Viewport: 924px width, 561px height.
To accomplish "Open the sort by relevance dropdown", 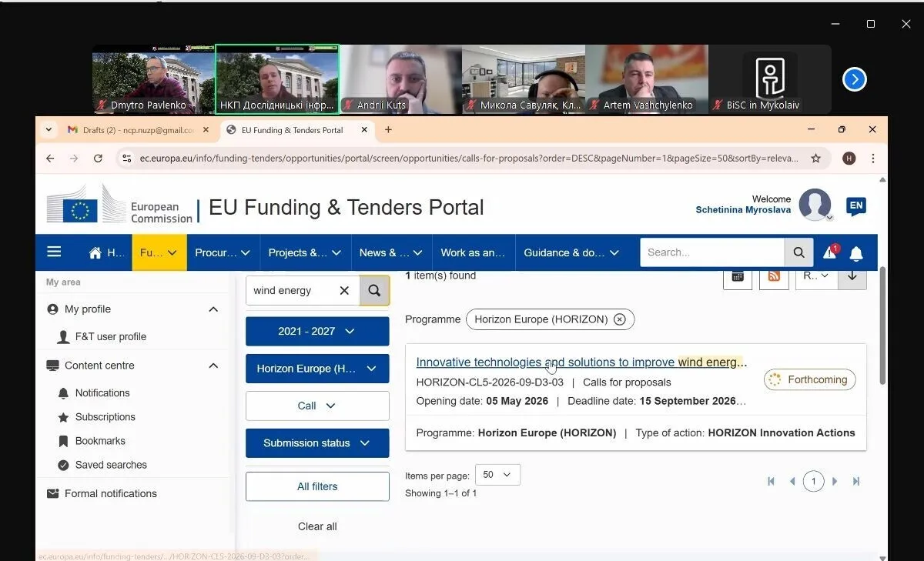I will [x=816, y=275].
